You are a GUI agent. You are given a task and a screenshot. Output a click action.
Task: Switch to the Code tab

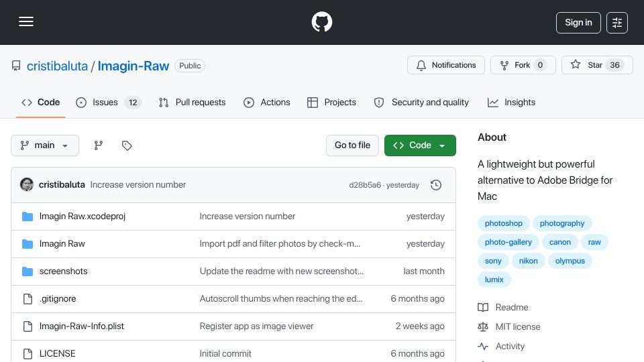point(41,102)
